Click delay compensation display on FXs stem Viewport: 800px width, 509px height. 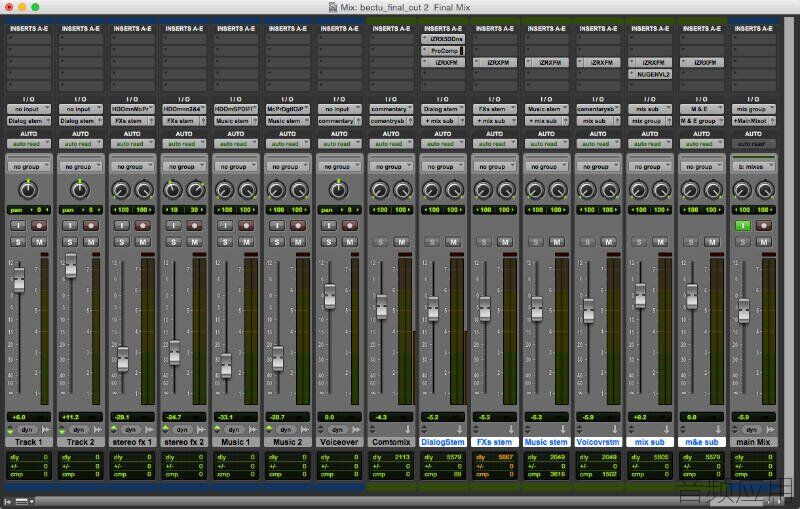(x=495, y=466)
